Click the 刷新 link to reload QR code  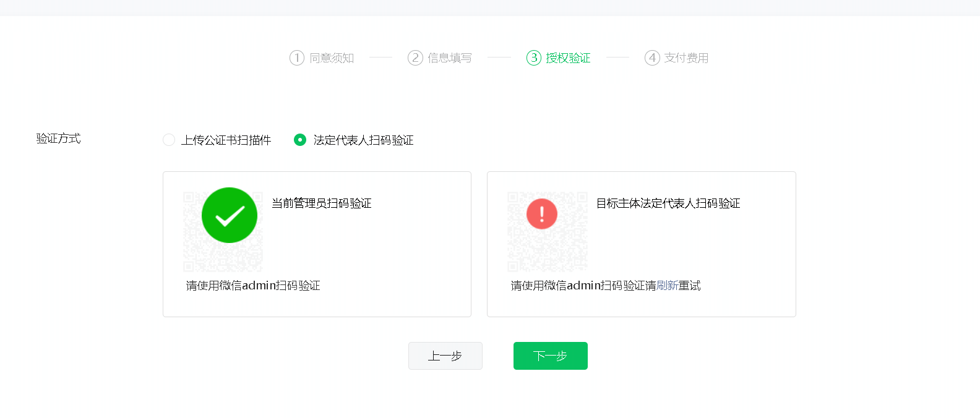pos(667,286)
